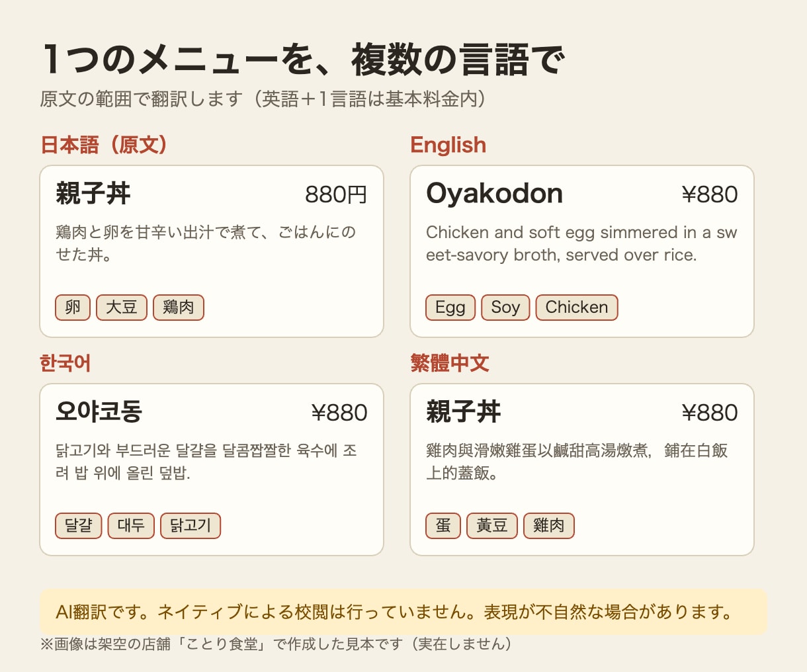This screenshot has width=807, height=672.
Task: Click the Japanese description 鶏肉と卵を甘辛い出汁で
Action: 206,243
